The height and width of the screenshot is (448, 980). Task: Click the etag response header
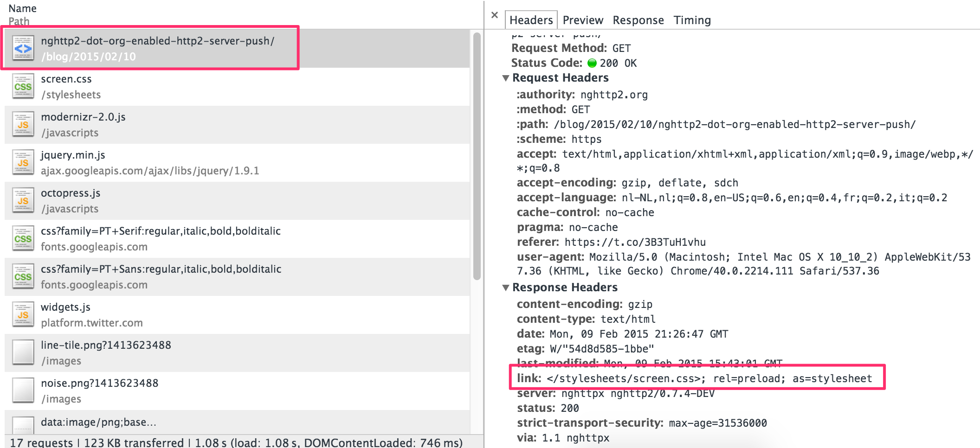coord(585,349)
